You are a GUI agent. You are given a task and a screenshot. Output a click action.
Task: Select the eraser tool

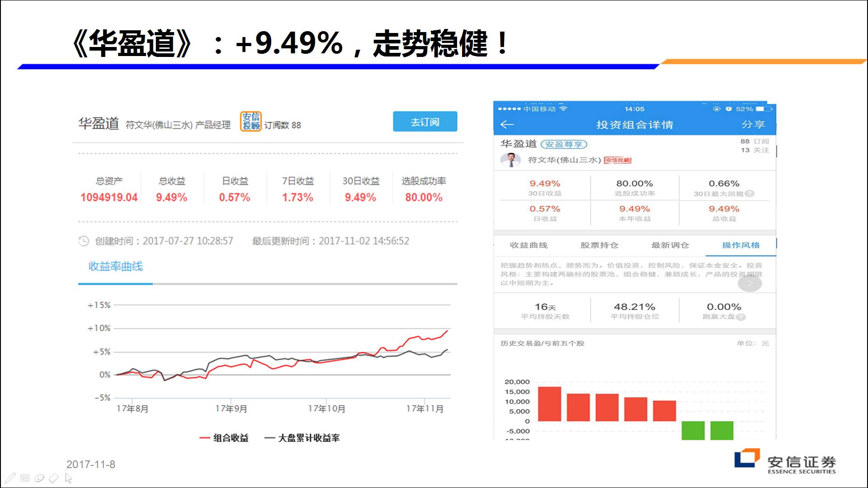click(54, 478)
